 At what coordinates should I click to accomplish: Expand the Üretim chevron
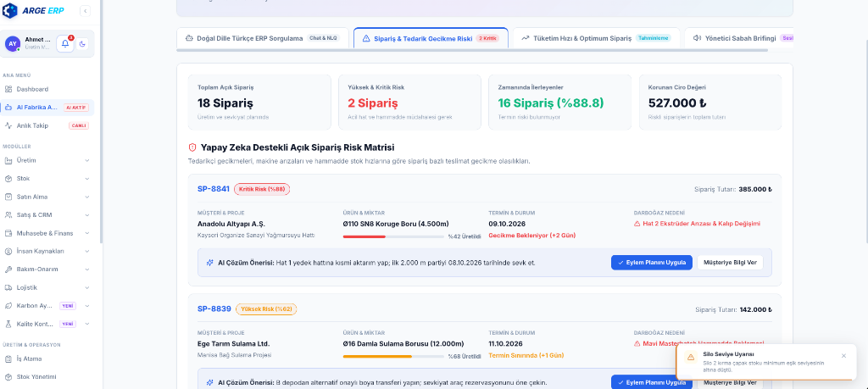pyautogui.click(x=87, y=160)
